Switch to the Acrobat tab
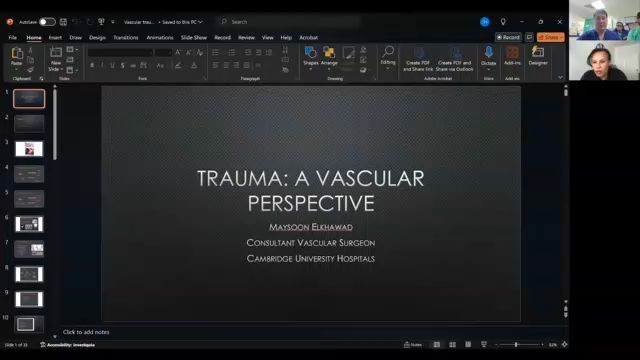 pos(309,38)
